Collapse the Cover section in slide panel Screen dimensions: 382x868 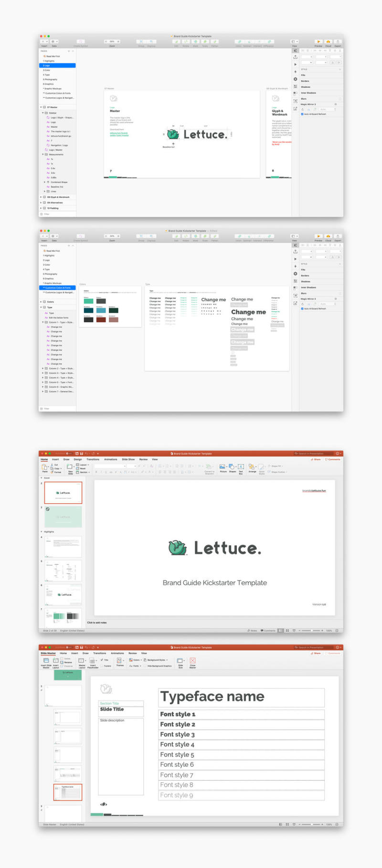42,478
